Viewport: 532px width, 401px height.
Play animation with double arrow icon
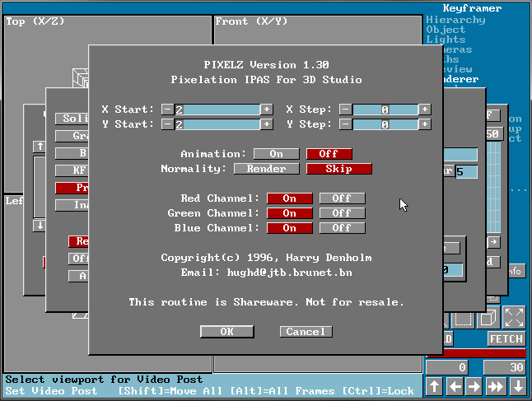496,386
